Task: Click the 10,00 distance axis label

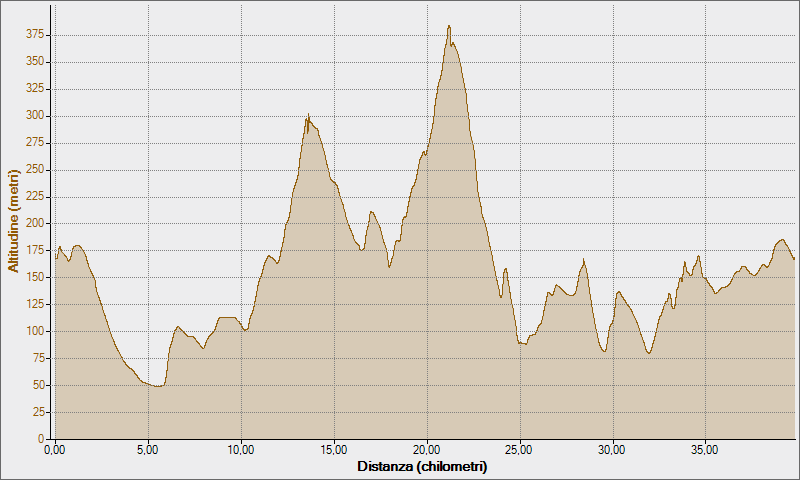Action: click(241, 450)
